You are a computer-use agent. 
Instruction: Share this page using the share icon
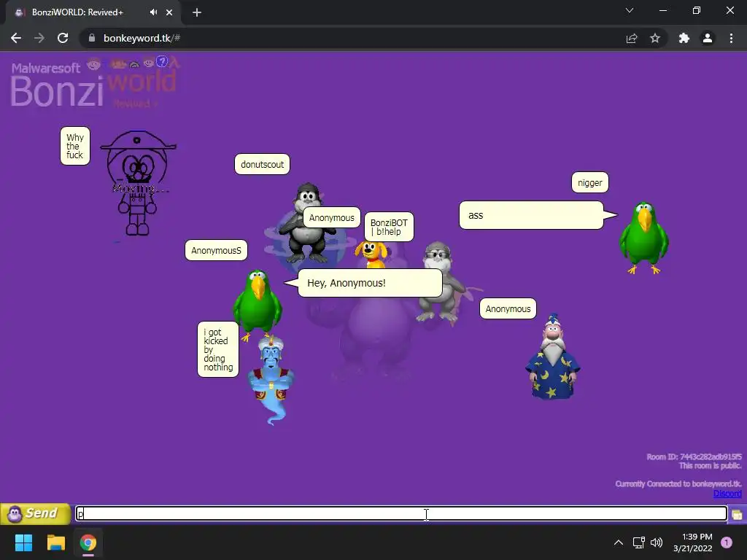coord(632,38)
